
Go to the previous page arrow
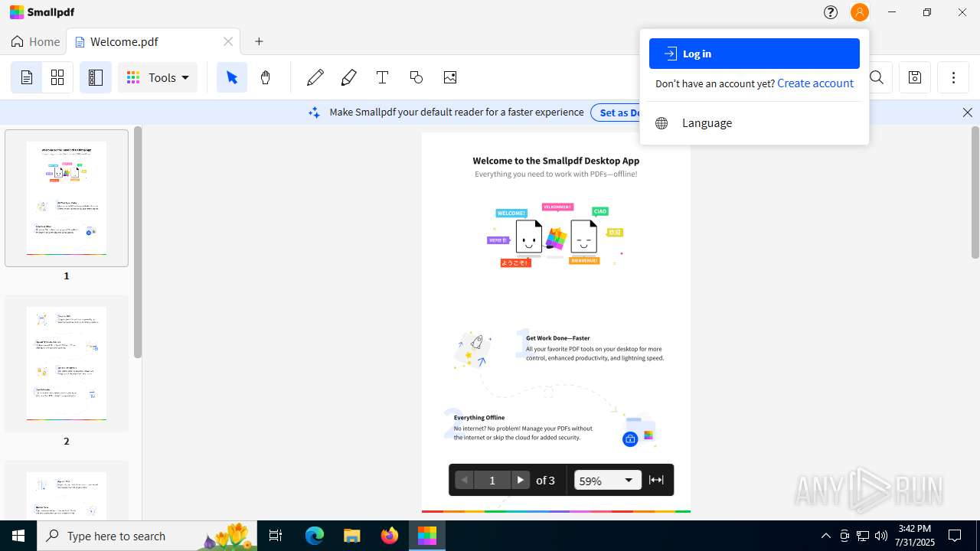(464, 480)
